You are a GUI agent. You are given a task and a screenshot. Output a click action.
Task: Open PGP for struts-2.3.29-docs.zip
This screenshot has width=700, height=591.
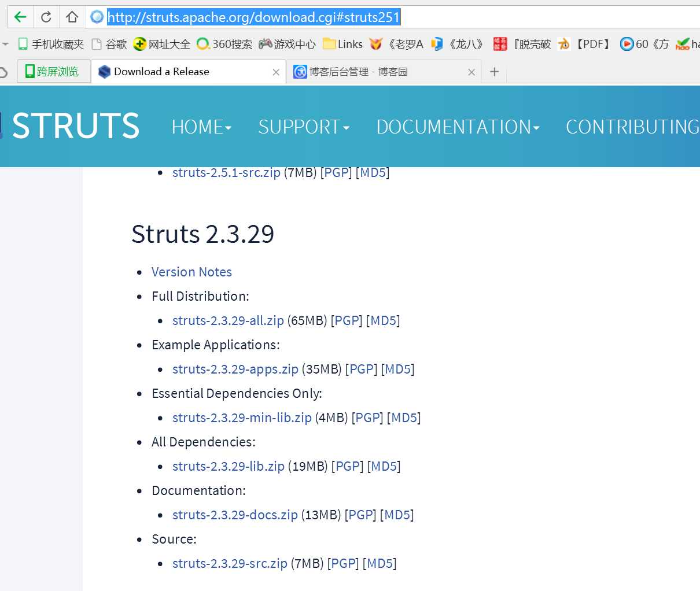click(x=360, y=515)
